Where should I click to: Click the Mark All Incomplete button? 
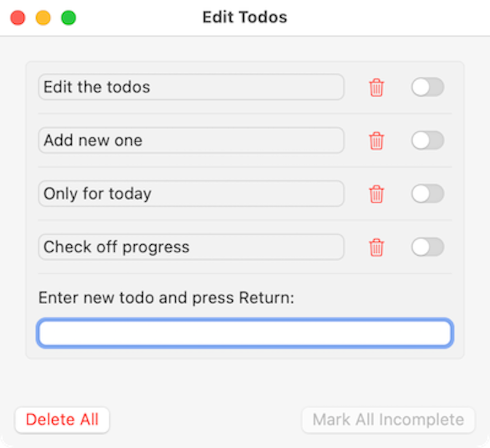pyautogui.click(x=388, y=420)
